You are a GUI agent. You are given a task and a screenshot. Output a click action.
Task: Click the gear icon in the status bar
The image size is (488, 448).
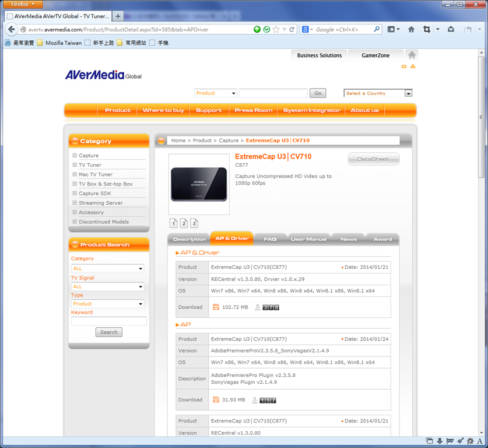[471, 441]
